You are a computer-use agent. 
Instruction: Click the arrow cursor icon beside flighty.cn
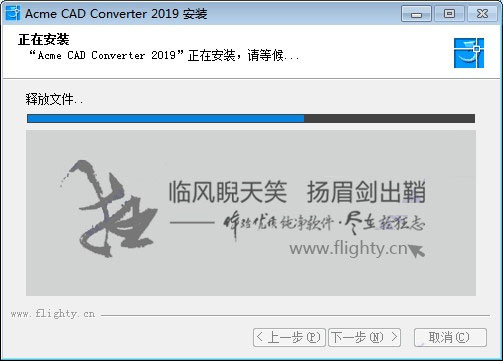417,251
